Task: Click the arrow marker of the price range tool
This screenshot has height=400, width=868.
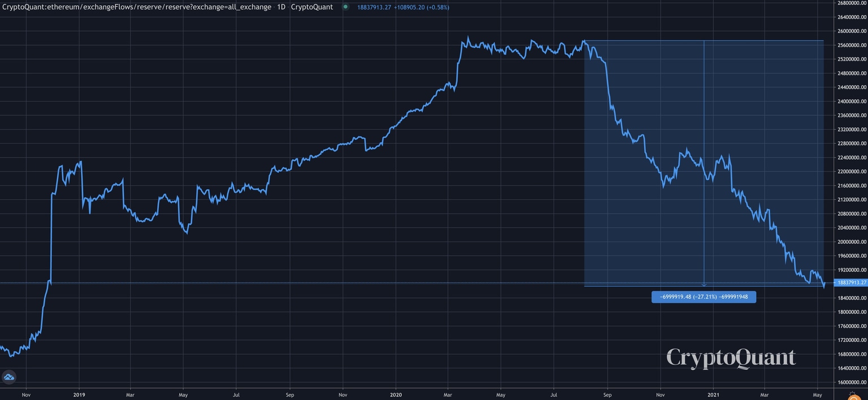Action: point(704,284)
